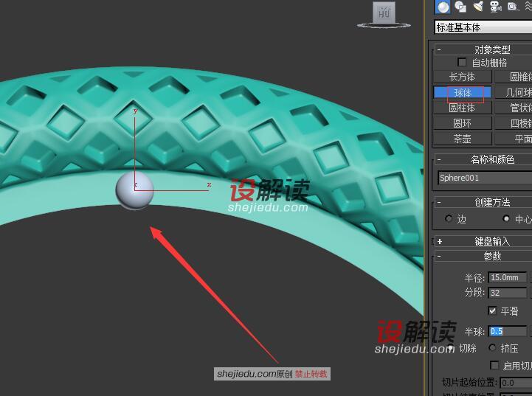Click the 切片起始位置 value field

pyautogui.click(x=516, y=383)
